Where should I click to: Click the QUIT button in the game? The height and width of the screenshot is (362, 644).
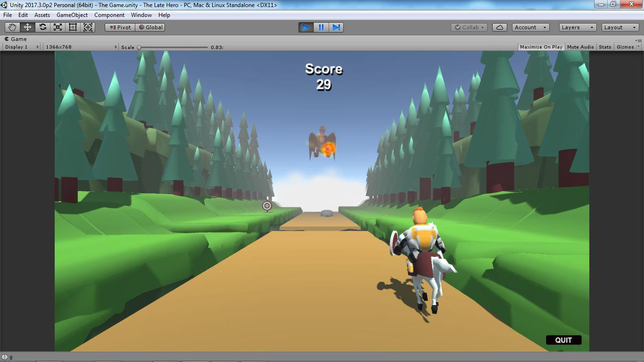pos(563,340)
